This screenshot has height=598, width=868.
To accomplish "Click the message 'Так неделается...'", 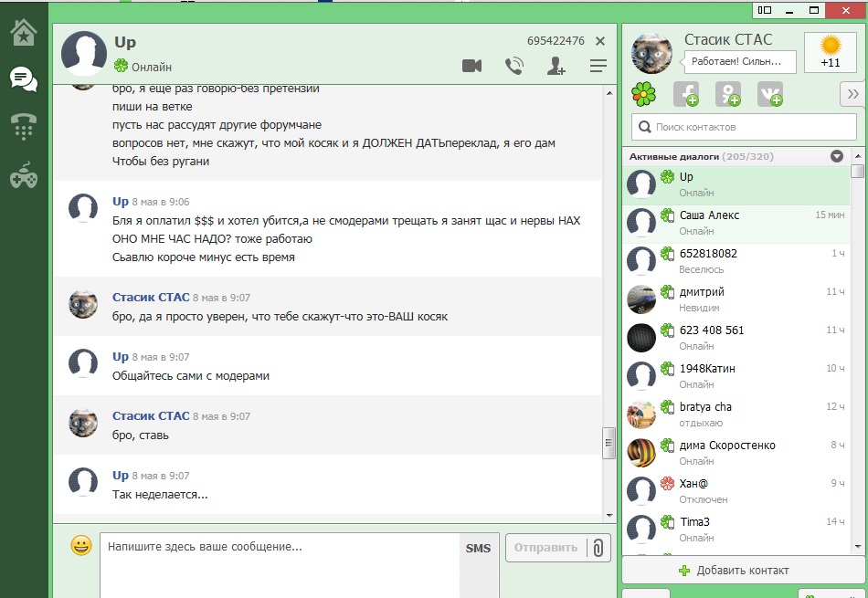I will tap(160, 495).
